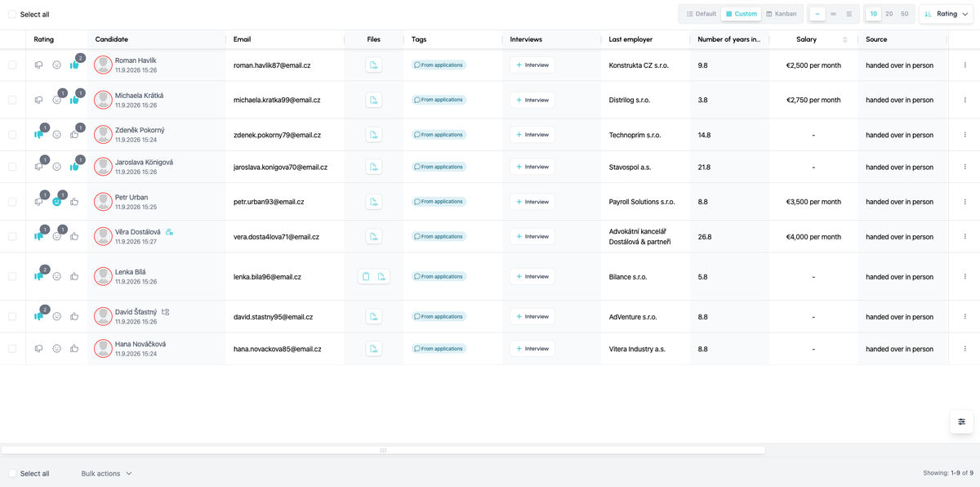Image resolution: width=980 pixels, height=487 pixels.
Task: Check the box for Zdeněk Pokorný
Action: tap(12, 135)
